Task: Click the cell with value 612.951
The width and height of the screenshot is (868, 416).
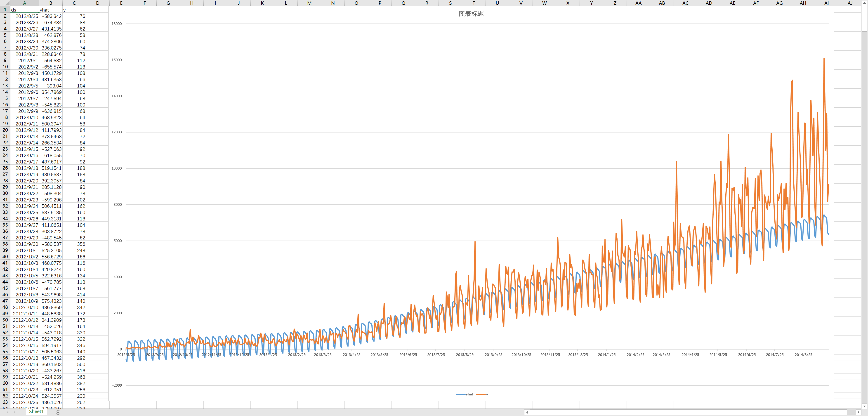Action: tap(51, 389)
